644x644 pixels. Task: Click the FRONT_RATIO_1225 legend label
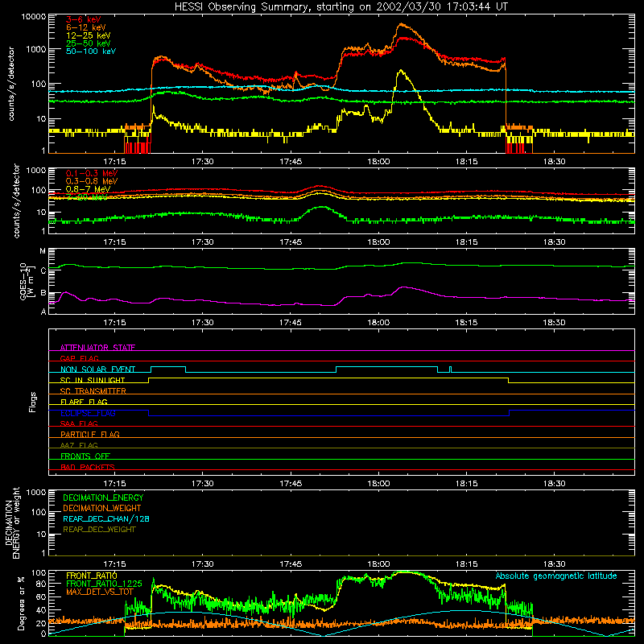[x=104, y=584]
